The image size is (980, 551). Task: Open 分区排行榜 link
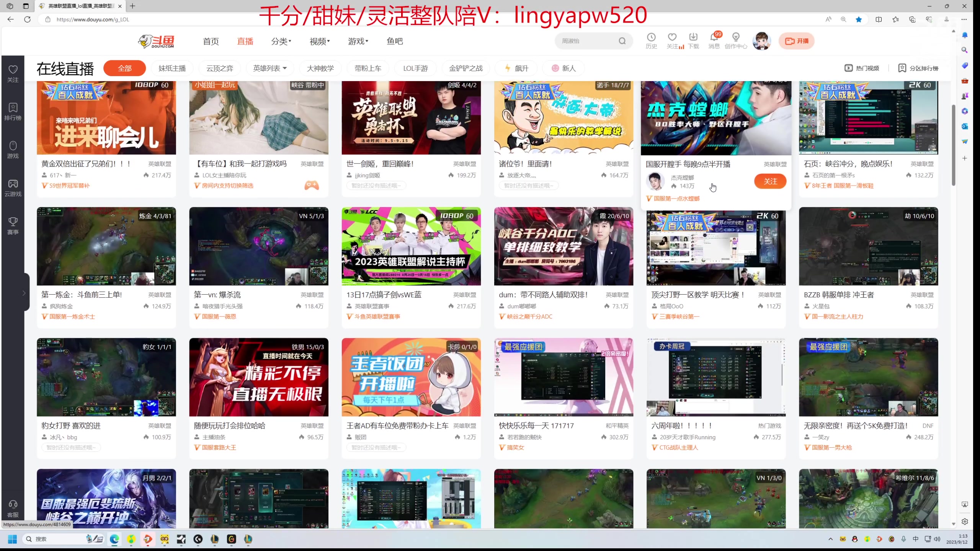(918, 68)
